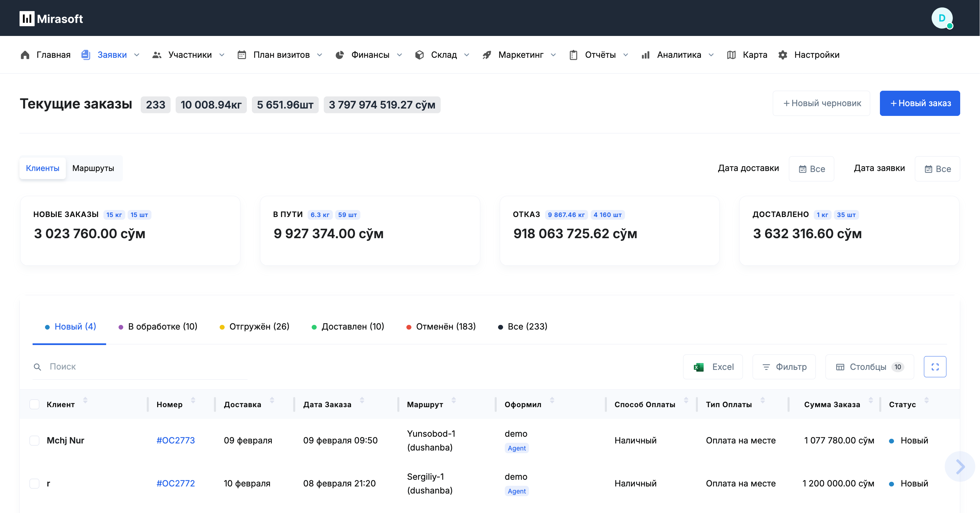The width and height of the screenshot is (980, 513).
Task: Click the right scroll arrow circle
Action: pos(960,467)
